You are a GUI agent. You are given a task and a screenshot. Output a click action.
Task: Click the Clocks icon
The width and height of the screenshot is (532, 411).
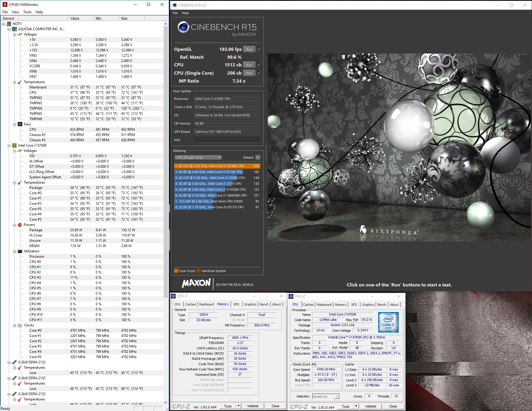point(20,325)
